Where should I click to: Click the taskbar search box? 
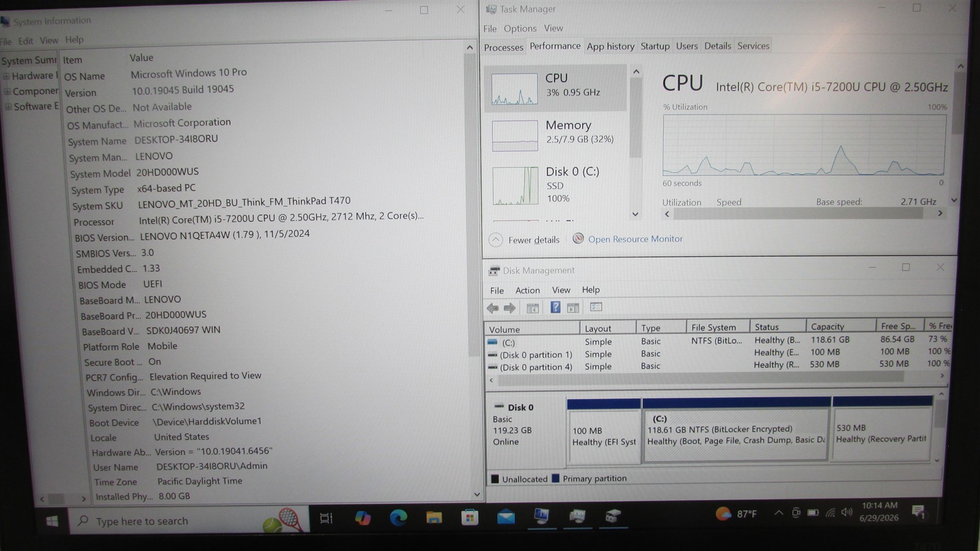click(190, 520)
